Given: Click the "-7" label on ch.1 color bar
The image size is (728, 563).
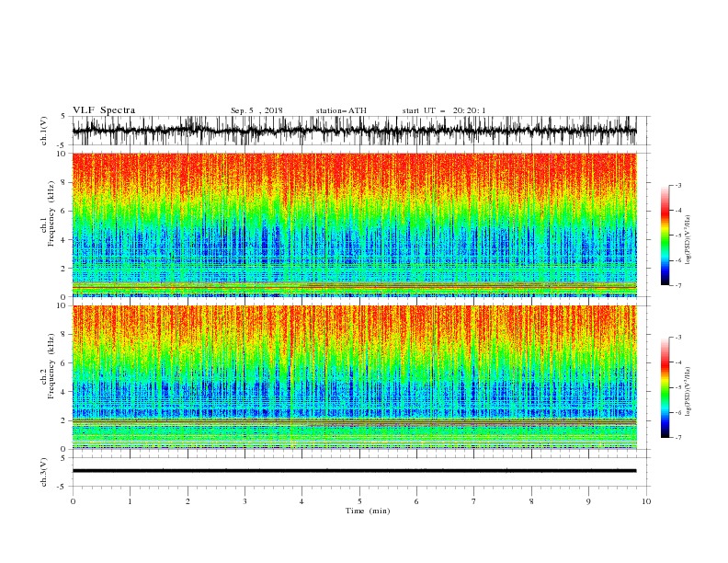Looking at the screenshot, I should pyautogui.click(x=678, y=286).
